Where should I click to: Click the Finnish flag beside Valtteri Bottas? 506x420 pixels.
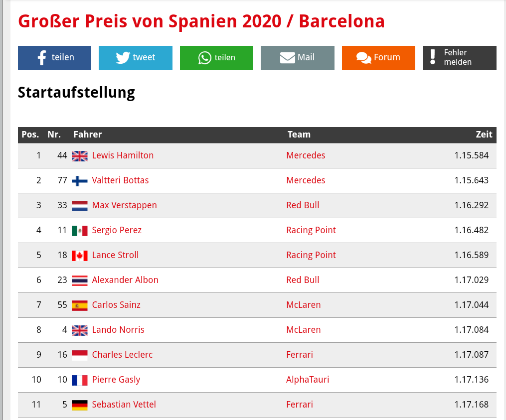tap(80, 181)
